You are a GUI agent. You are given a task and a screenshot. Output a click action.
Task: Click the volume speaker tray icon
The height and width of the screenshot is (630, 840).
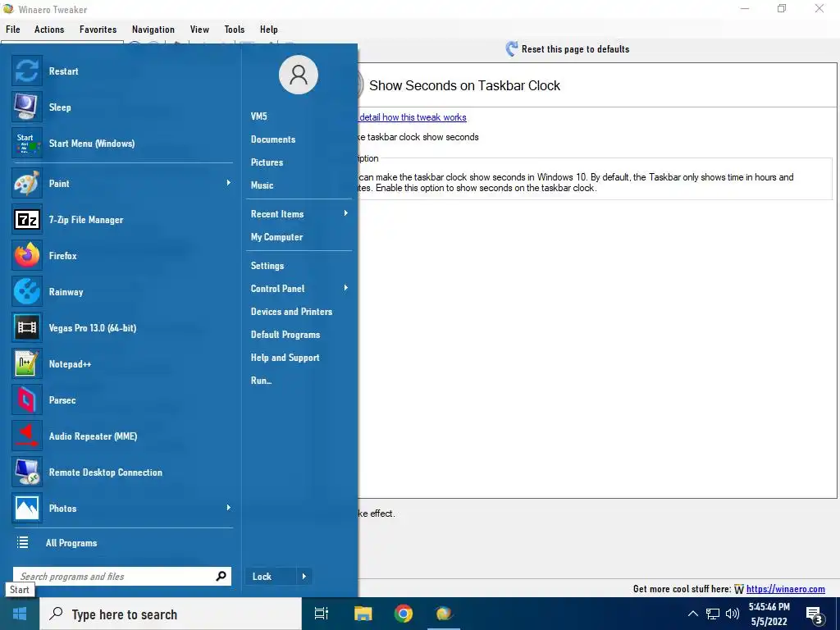[733, 614]
